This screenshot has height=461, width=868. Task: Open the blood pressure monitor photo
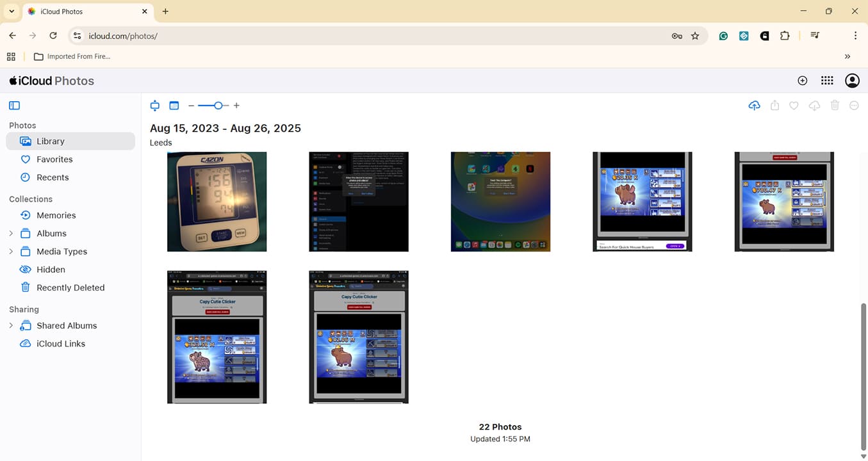point(217,202)
